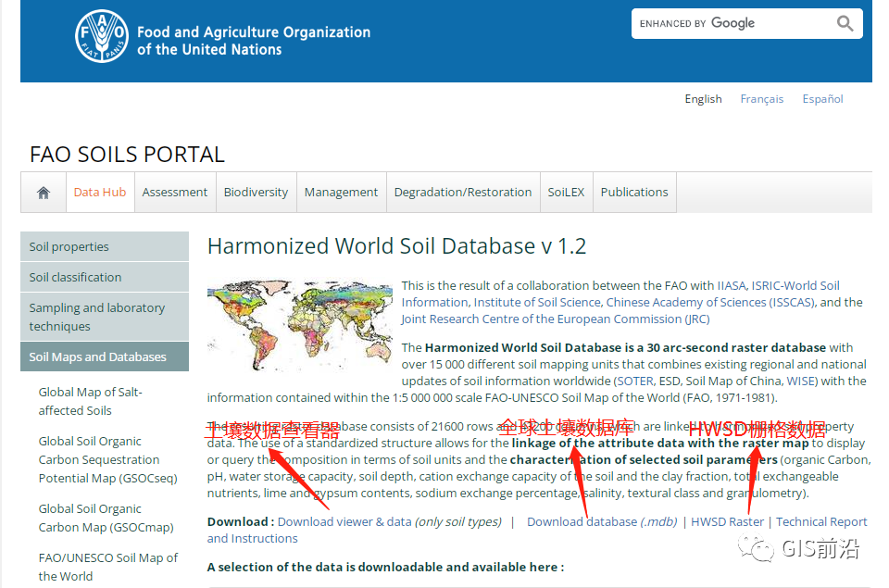This screenshot has width=889, height=588.
Task: Click Harmonized World Soil Database v 1.2 heading
Action: (397, 246)
